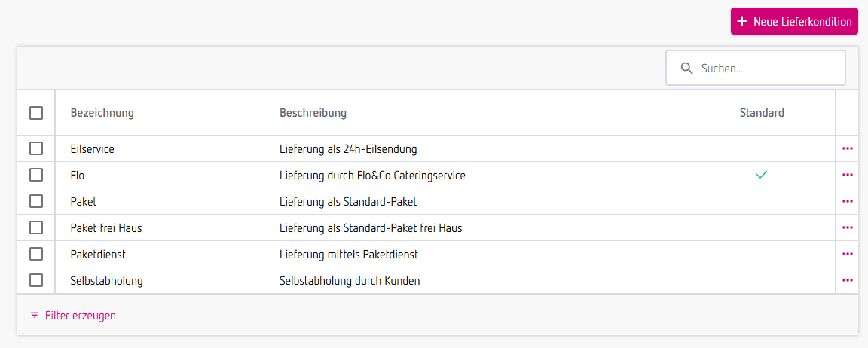
Task: Sort by the Bezeichnung column header
Action: pos(102,113)
